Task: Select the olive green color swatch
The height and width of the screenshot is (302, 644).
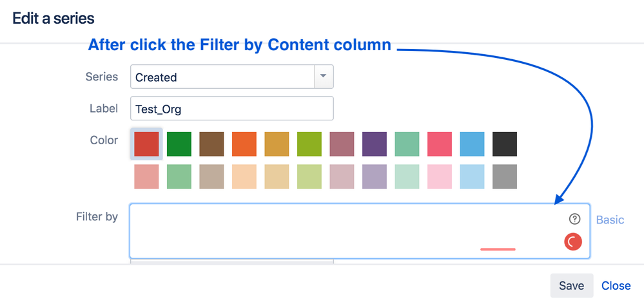Action: tap(309, 144)
